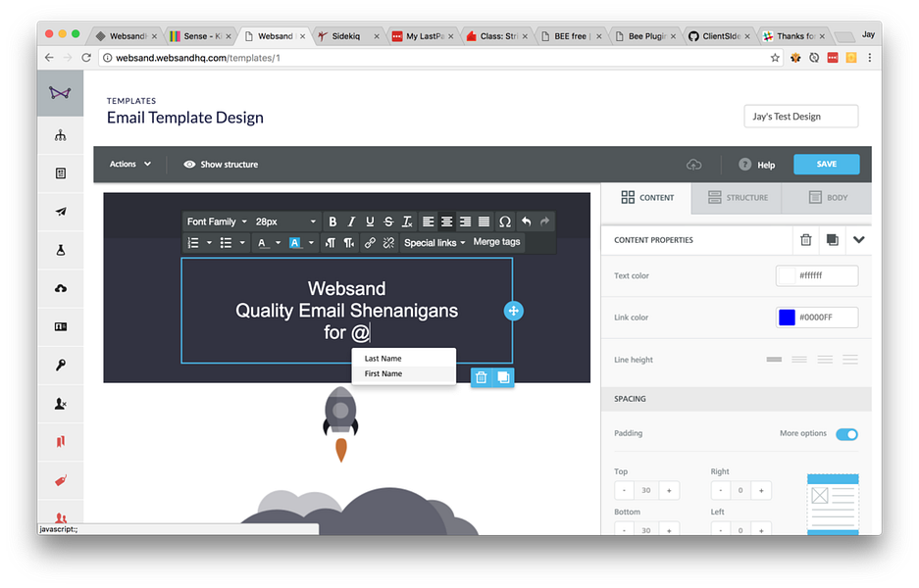Delete content via properties trash icon
Screen dimensions: 919x588
coord(806,239)
